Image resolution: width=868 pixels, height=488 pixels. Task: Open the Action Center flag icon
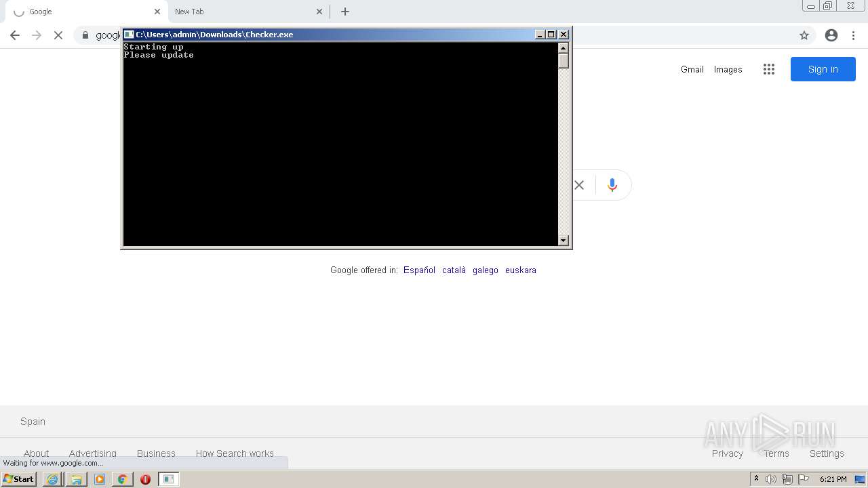[804, 479]
